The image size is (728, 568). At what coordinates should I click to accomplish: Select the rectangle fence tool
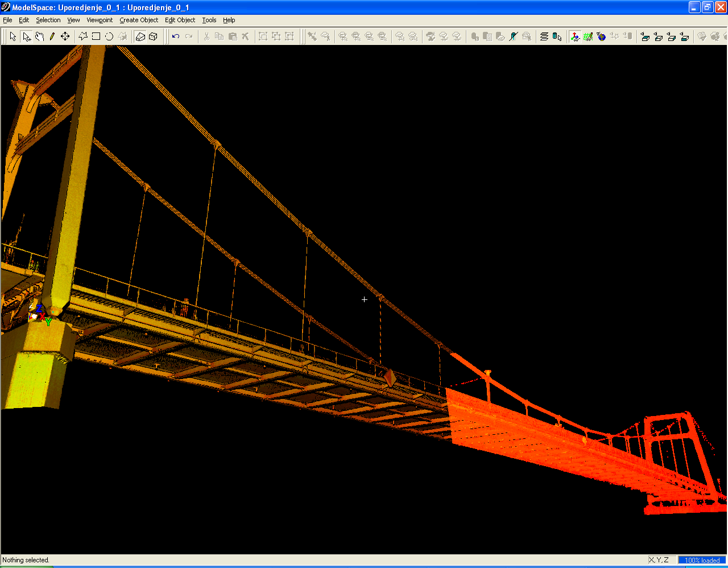click(96, 36)
